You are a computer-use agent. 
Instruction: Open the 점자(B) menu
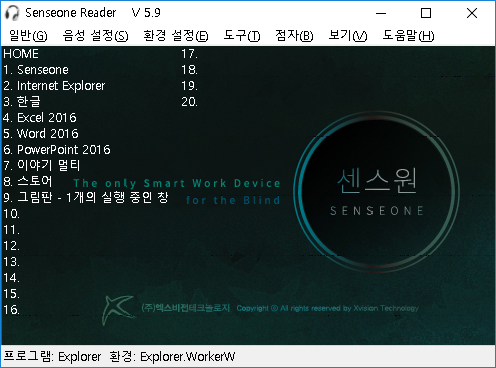pos(294,36)
